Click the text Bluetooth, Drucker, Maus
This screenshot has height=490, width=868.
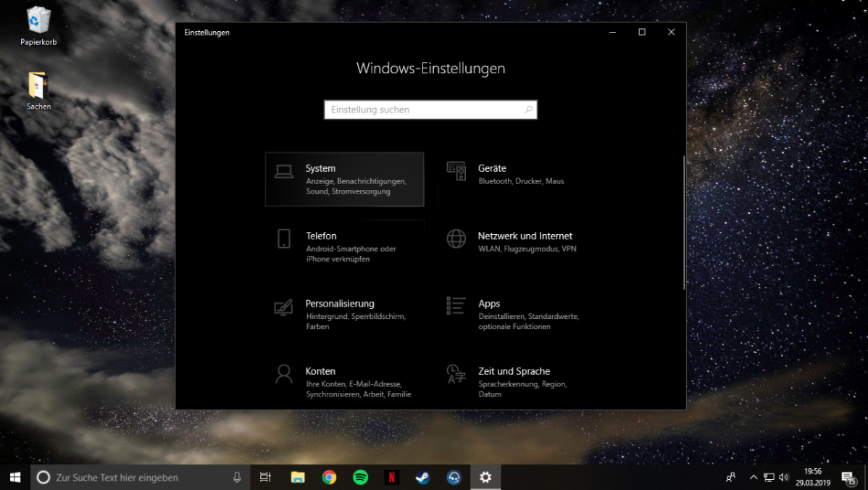click(x=521, y=181)
